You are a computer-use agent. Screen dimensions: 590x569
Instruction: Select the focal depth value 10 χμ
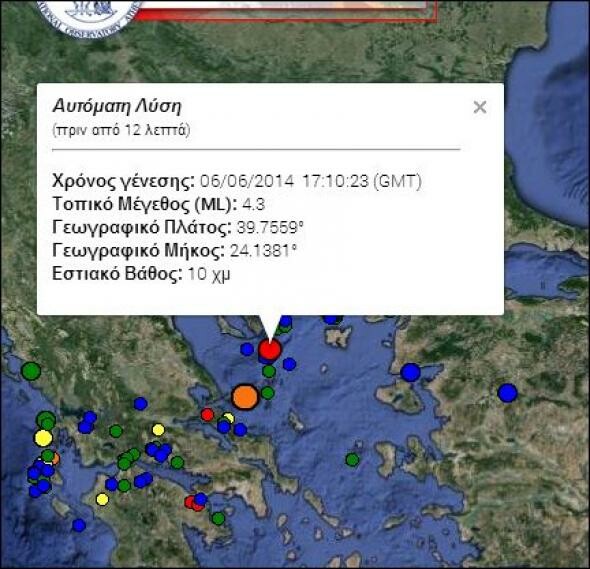coord(209,274)
